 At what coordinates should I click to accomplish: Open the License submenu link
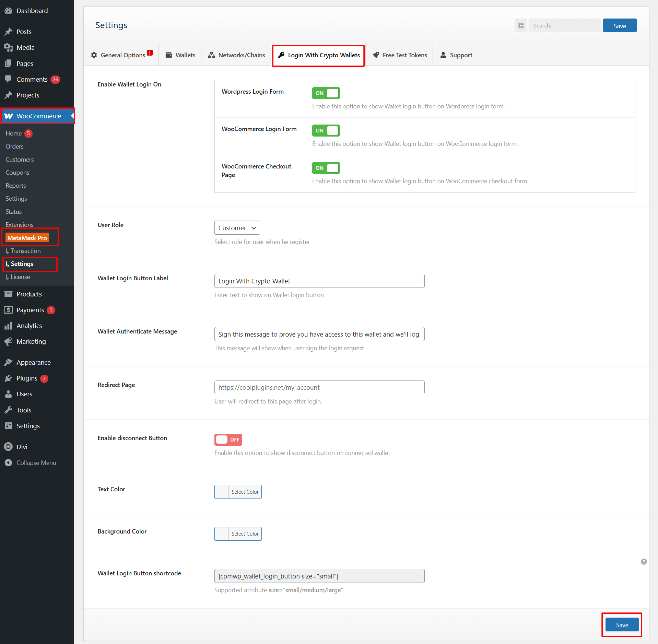[20, 277]
